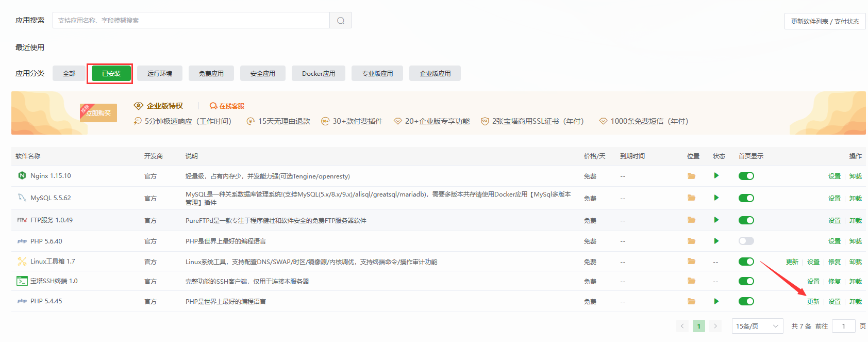Open the MySQL folder location icon
Image resolution: width=868 pixels, height=342 pixels.
tap(692, 198)
